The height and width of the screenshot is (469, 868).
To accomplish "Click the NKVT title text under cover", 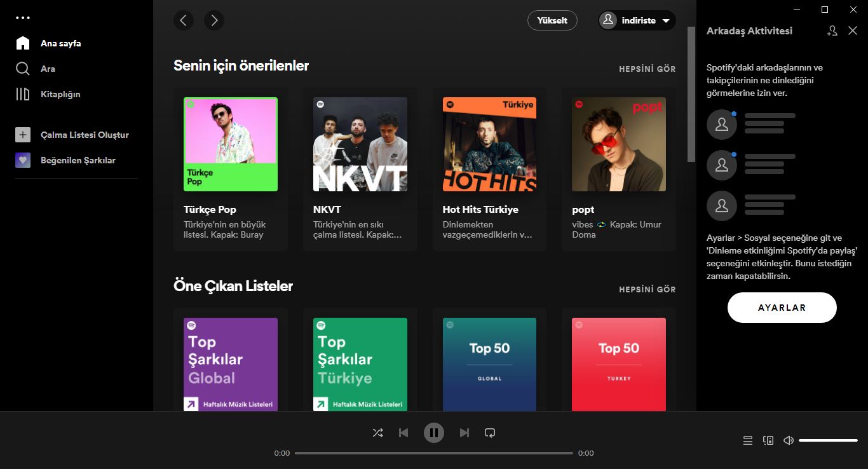I will pos(327,209).
